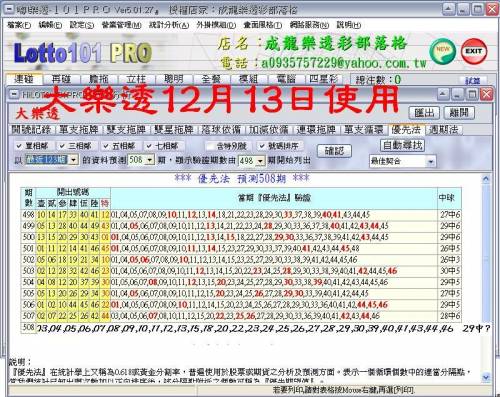Click the down arrow at bottom of results scrollbar
Viewport: 500px width, 397px height.
486,377
